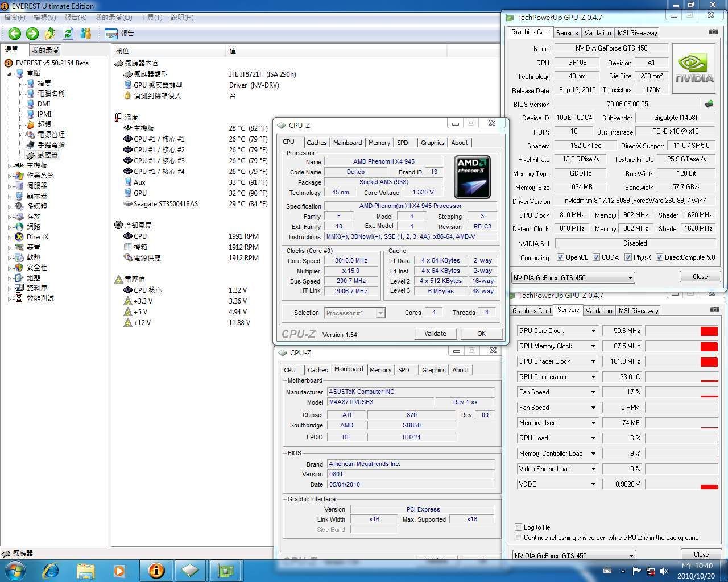Viewport: 728px width, 582px height.
Task: Collapse the 電腦 computer tree node
Action: [10, 73]
